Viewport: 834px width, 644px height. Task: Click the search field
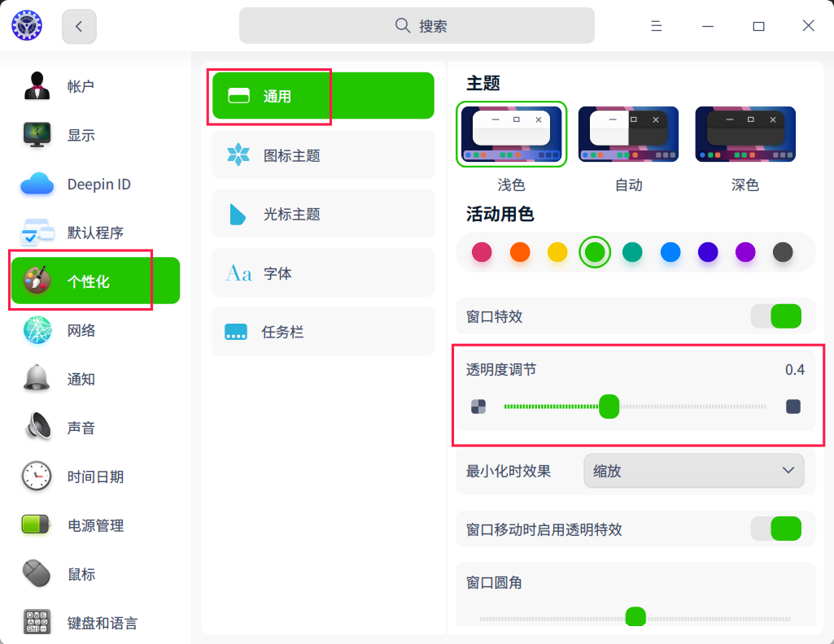tap(417, 25)
